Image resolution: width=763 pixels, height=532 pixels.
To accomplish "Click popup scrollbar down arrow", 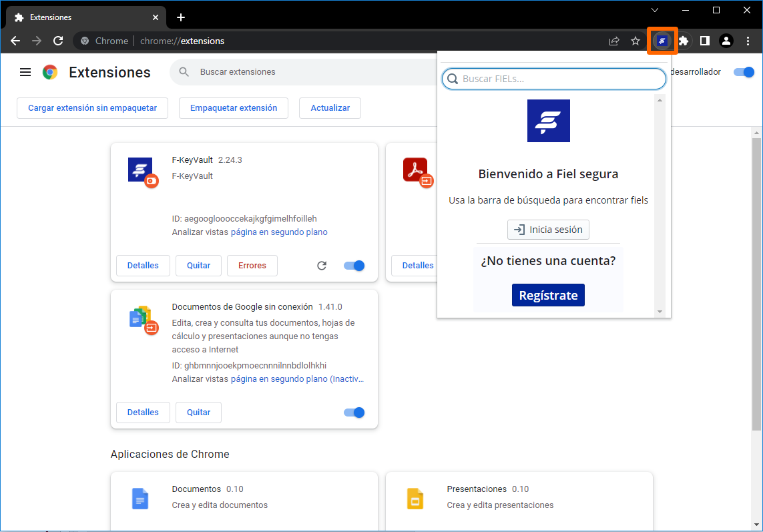I will 660,312.
